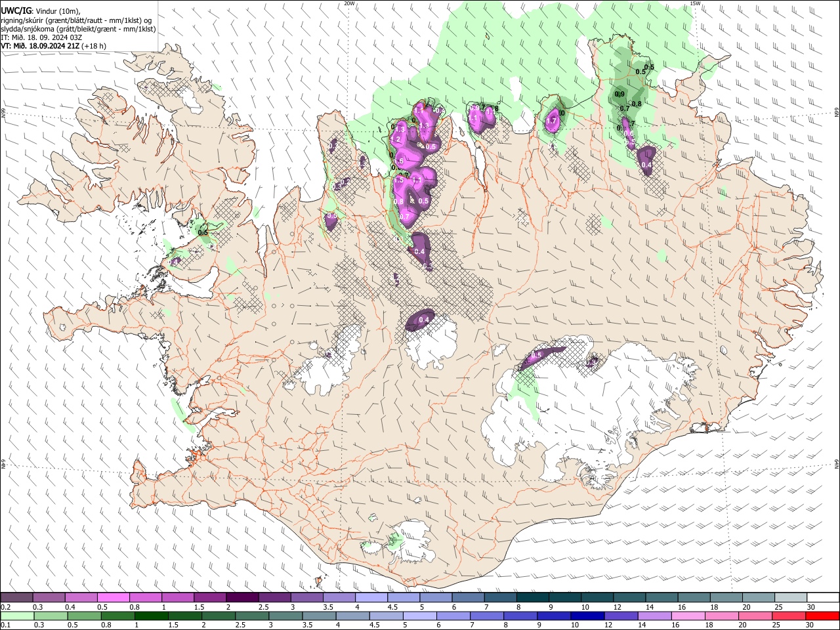Select the darkest purple legend swatch after 2
Viewport: 840px width, 630px height.
(x=241, y=598)
